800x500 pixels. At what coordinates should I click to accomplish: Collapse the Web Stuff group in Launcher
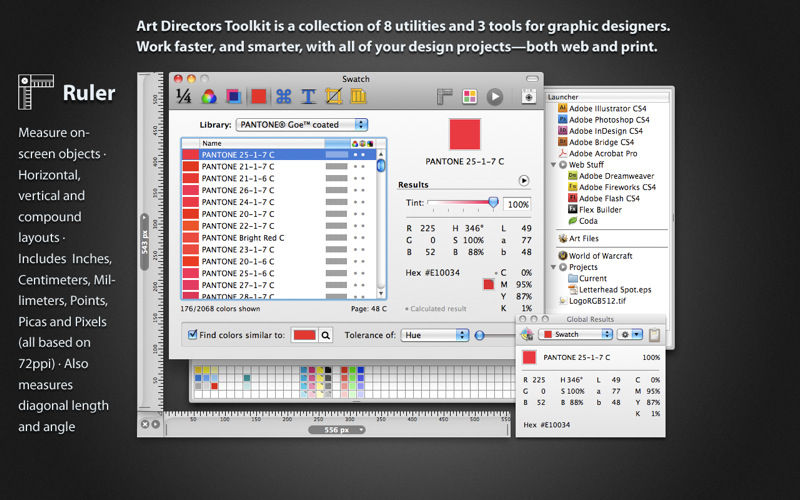553,165
